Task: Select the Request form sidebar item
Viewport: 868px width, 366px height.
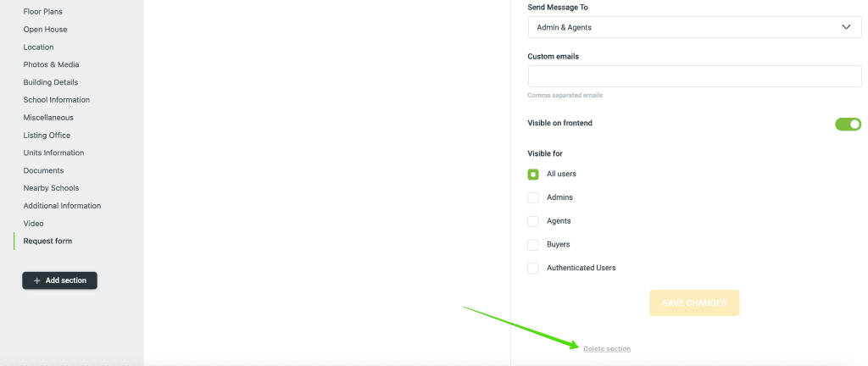Action: pos(47,241)
